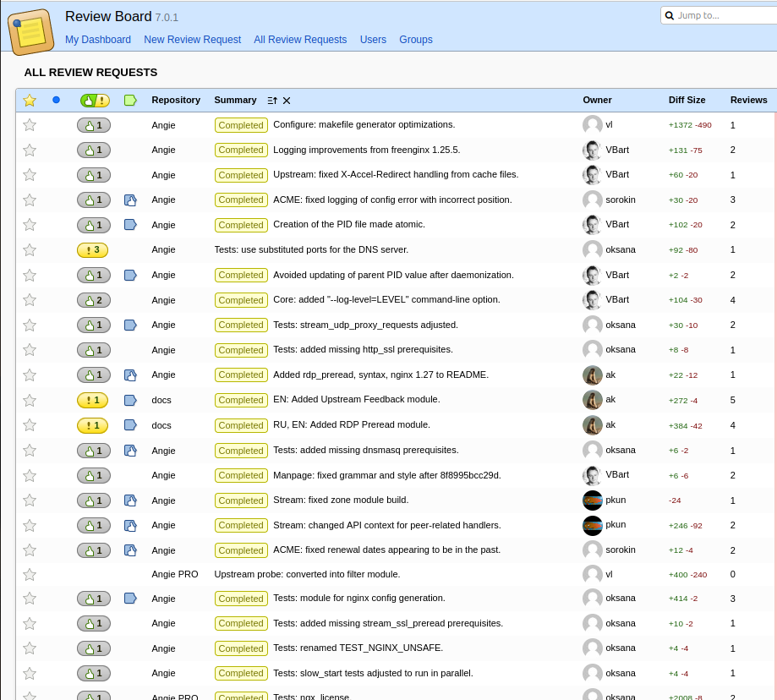This screenshot has height=700, width=777.
Task: Star the 'Configure: makefile generator optimizations' review
Action: (30, 125)
